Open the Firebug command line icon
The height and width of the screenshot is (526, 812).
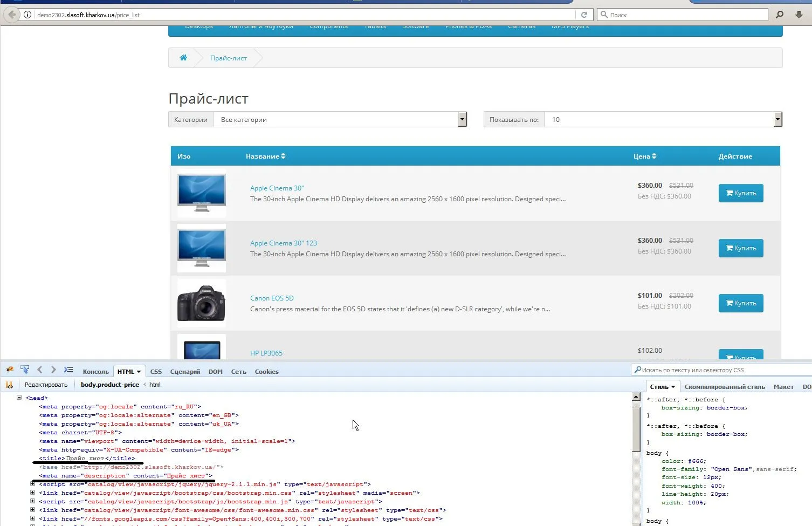68,370
